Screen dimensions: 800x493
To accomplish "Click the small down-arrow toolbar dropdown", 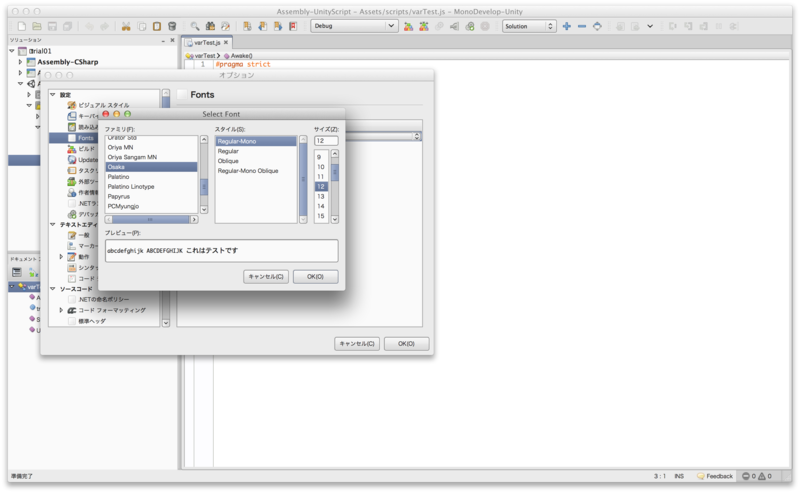I will coord(650,26).
